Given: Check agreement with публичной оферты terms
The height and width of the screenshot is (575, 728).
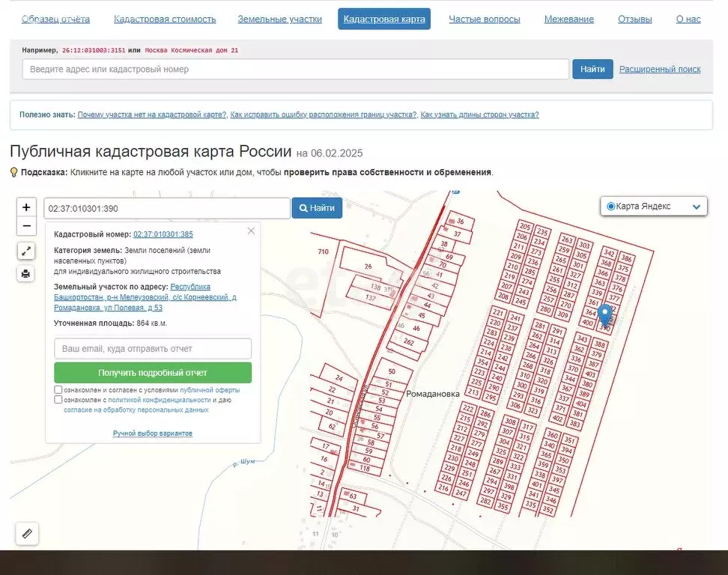Looking at the screenshot, I should (57, 390).
